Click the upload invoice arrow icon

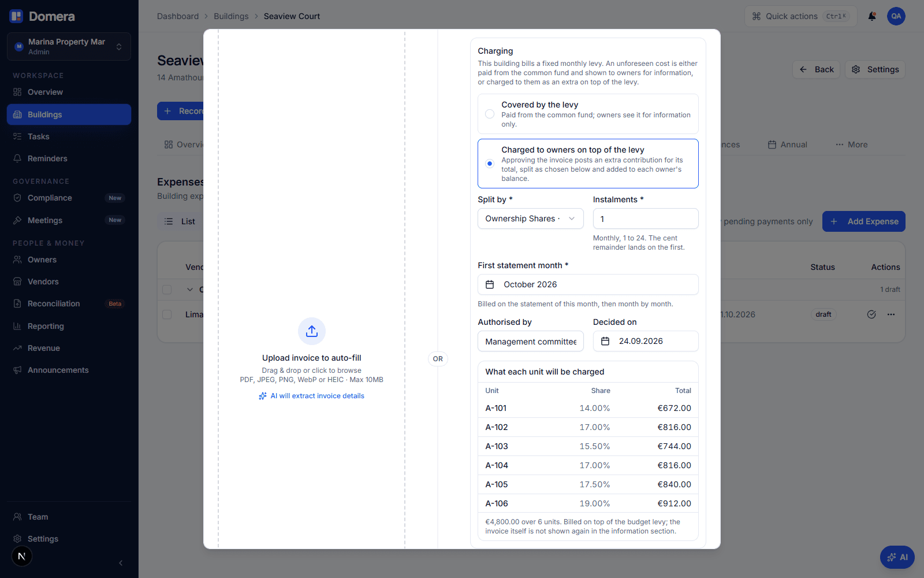[312, 331]
